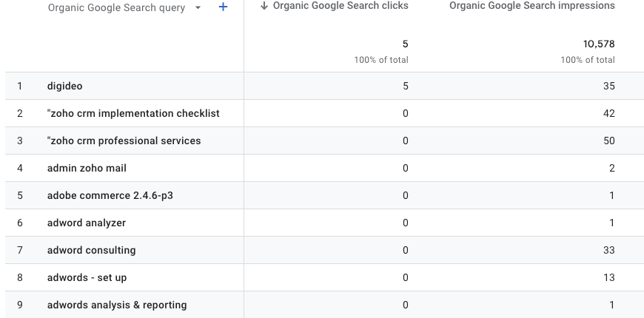
Task: Click total impressions value 10,578
Action: coord(599,44)
